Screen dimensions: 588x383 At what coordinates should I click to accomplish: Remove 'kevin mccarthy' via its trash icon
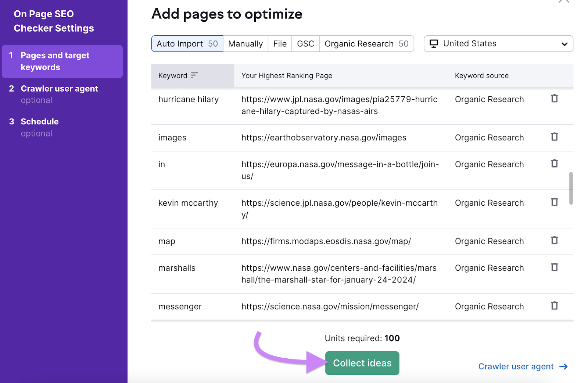tap(554, 202)
